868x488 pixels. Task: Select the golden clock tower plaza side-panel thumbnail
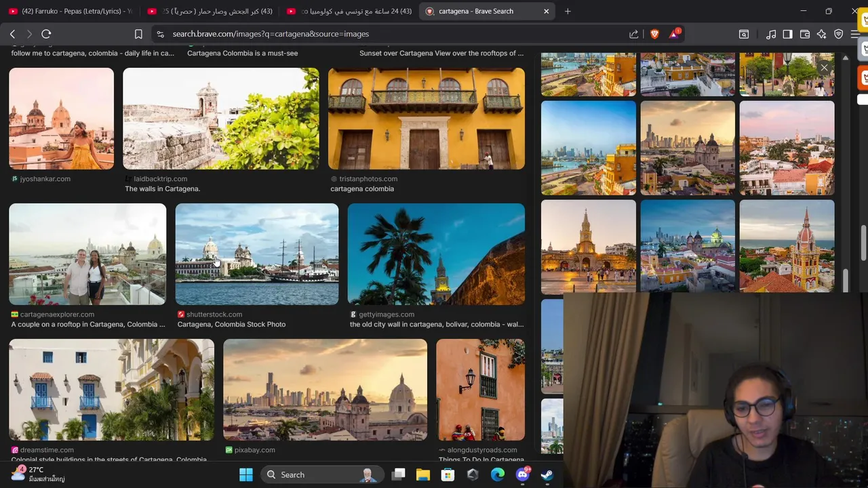pyautogui.click(x=589, y=247)
